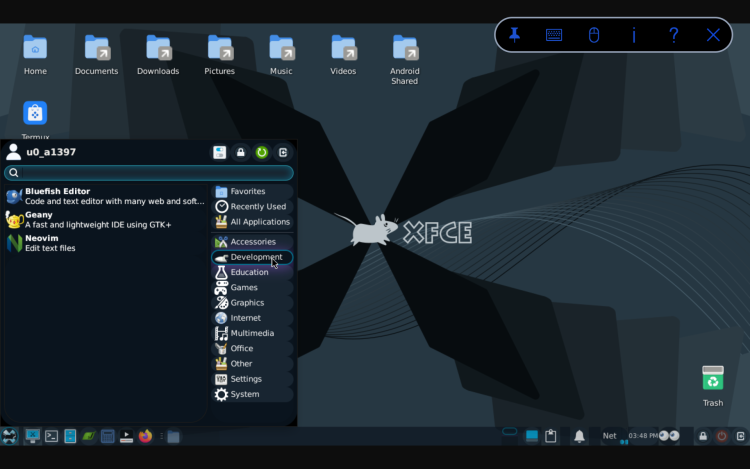Click the 03:48 PM clock
Viewport: 750px width, 469px height.
643,436
